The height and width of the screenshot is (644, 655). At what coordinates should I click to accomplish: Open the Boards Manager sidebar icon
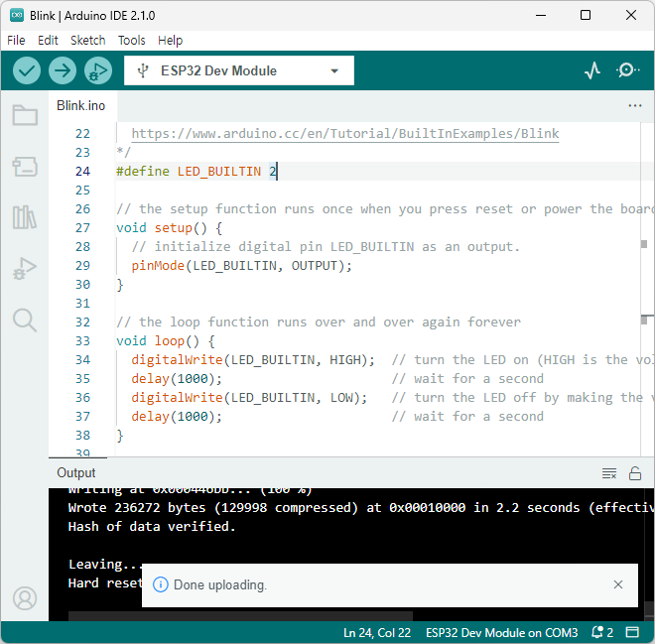25,167
